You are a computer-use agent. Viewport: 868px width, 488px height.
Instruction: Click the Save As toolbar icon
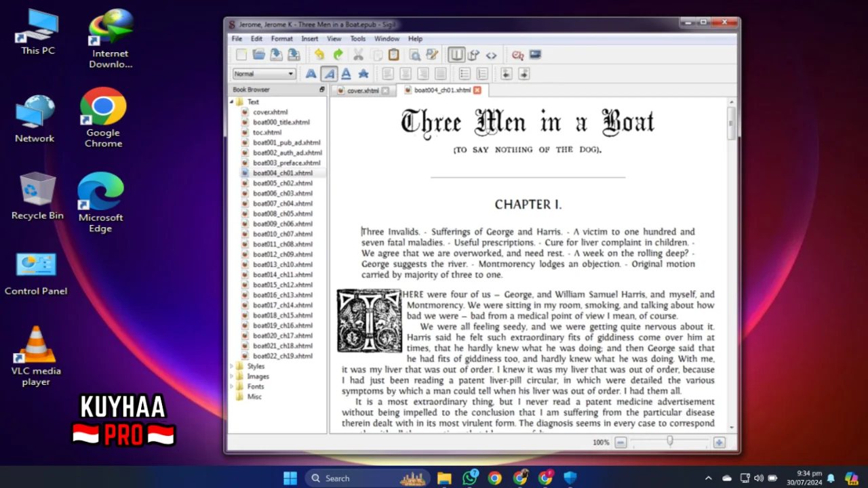(x=294, y=55)
